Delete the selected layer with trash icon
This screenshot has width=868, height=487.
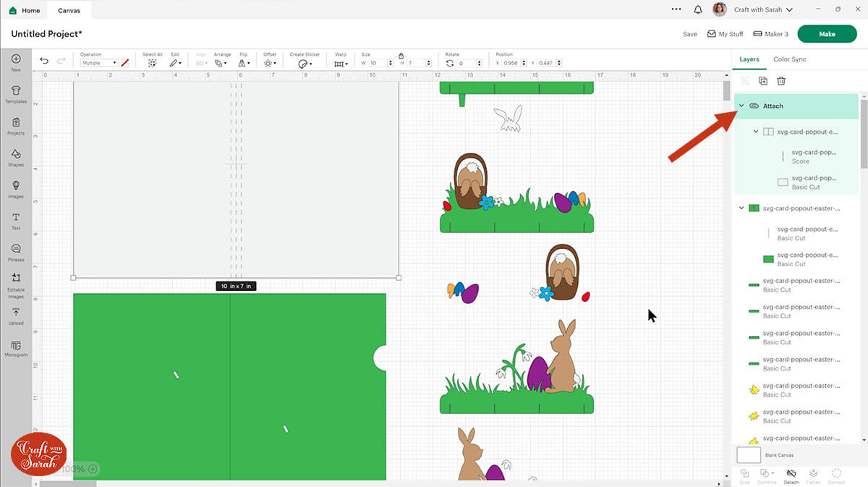[781, 81]
